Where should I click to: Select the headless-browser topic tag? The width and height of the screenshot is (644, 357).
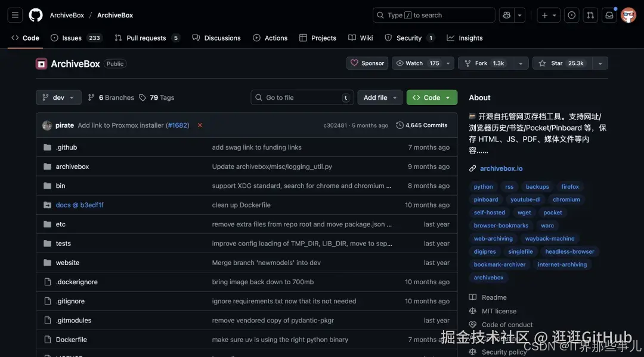569,252
